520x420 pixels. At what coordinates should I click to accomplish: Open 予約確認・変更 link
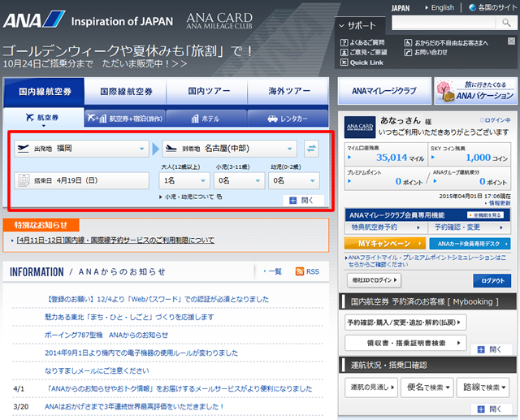469,227
